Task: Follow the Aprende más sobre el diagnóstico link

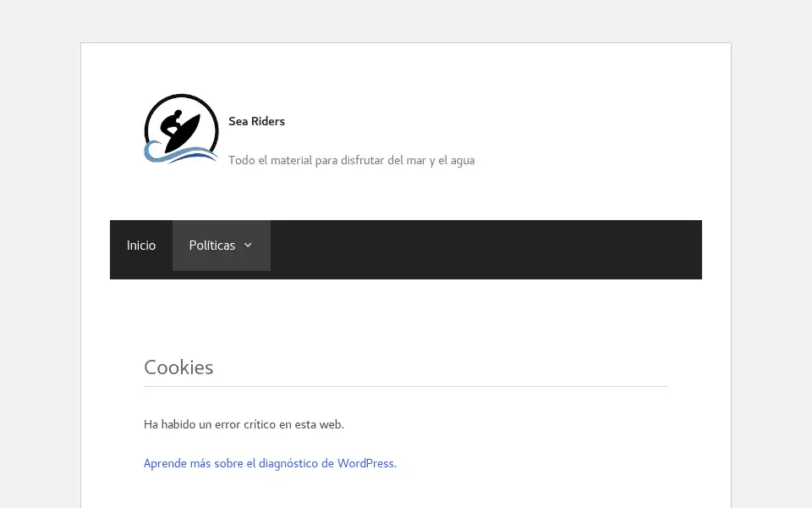Action: (x=271, y=463)
